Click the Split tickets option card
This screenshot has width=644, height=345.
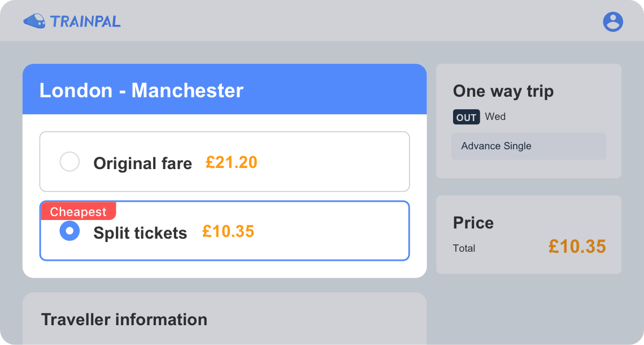[x=224, y=231]
